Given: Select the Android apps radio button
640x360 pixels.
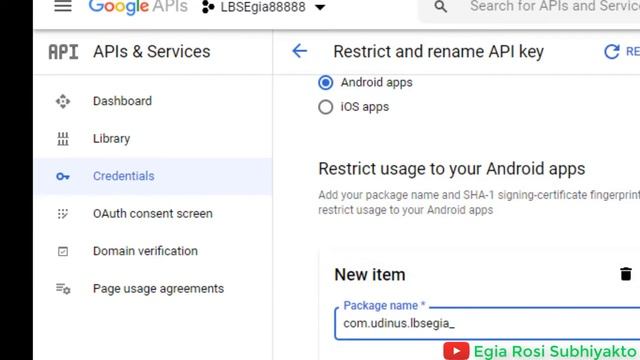Looking at the screenshot, I should coord(325,82).
